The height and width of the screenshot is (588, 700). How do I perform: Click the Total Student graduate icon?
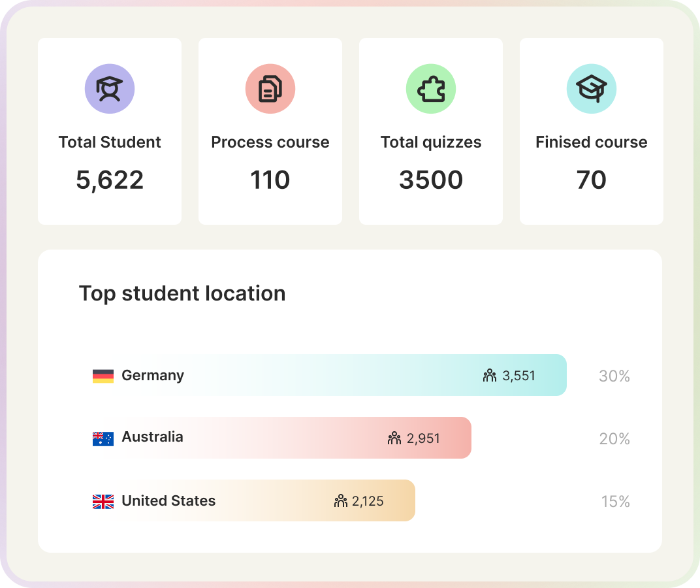pyautogui.click(x=110, y=89)
